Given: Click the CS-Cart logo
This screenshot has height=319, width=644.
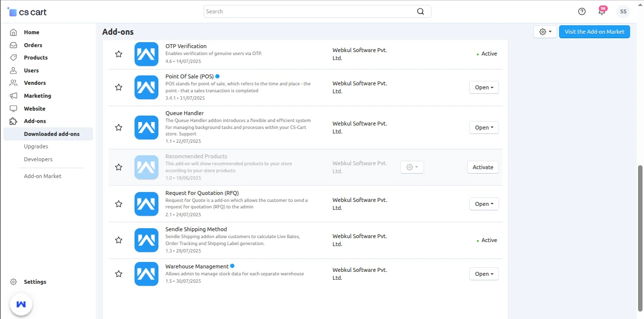Looking at the screenshot, I should pos(27,11).
